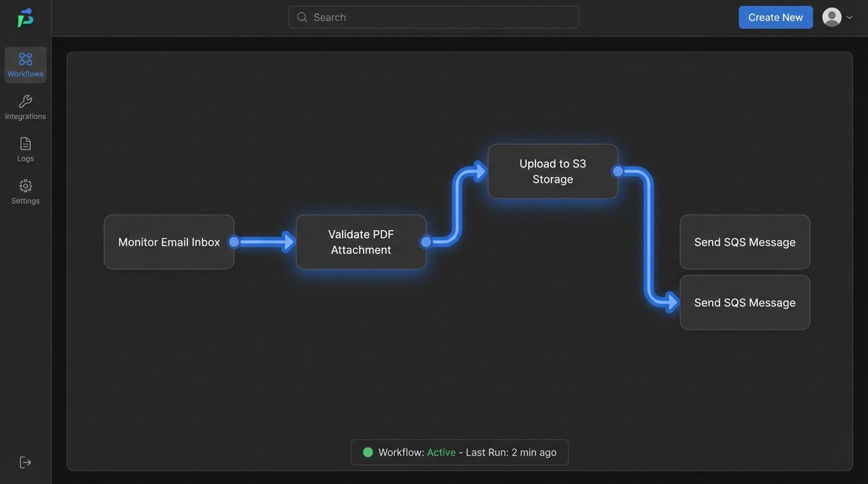Click the Create New button
This screenshot has height=484, width=868.
pyautogui.click(x=775, y=17)
